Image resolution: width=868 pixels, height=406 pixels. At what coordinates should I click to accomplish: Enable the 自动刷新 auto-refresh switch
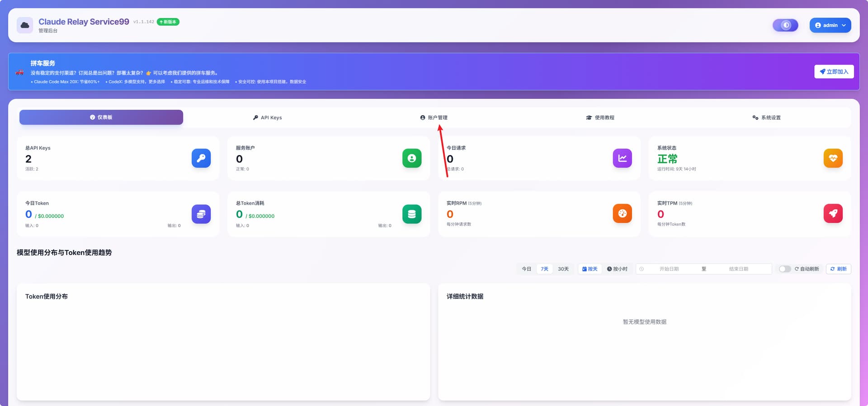coord(785,269)
